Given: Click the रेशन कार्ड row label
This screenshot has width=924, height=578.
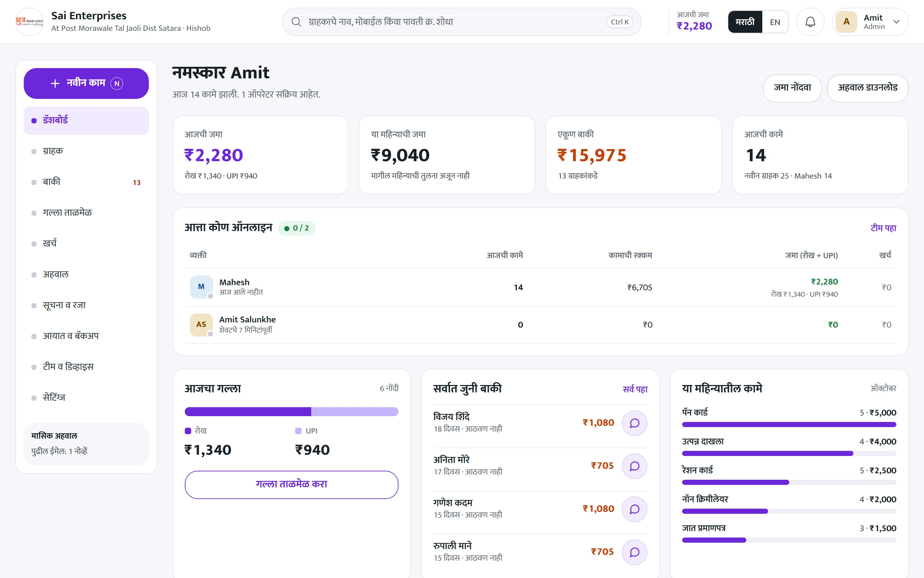Looking at the screenshot, I should coord(697,470).
